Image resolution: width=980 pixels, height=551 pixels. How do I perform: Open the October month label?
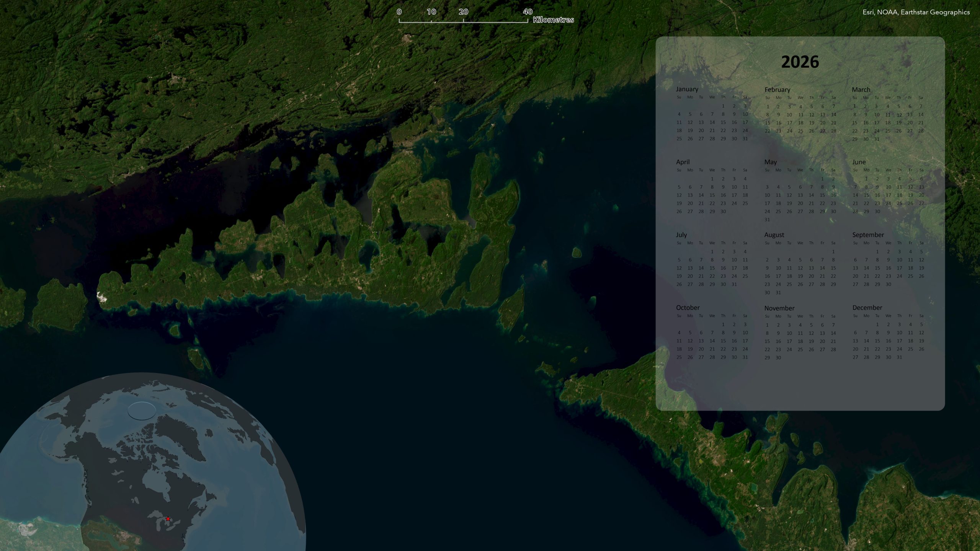(x=688, y=308)
